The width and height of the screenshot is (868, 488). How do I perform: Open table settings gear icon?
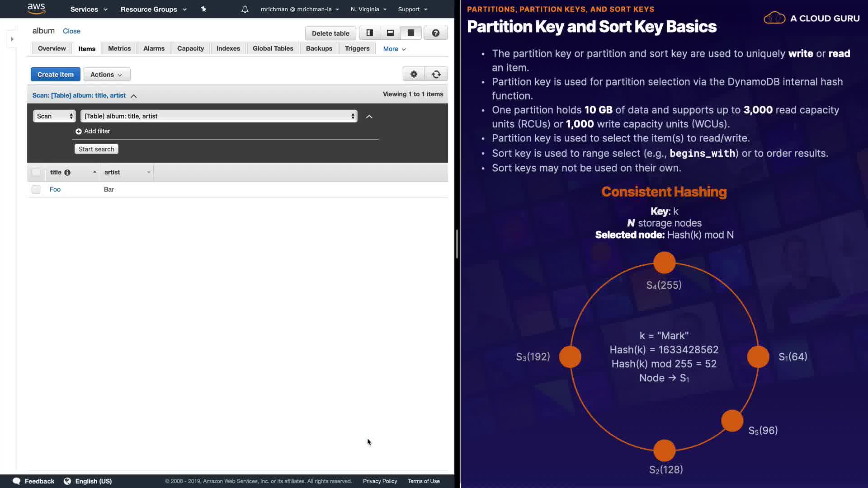[x=414, y=74]
